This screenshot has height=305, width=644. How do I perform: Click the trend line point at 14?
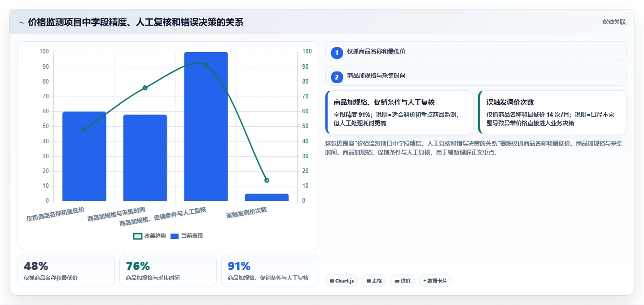267,180
